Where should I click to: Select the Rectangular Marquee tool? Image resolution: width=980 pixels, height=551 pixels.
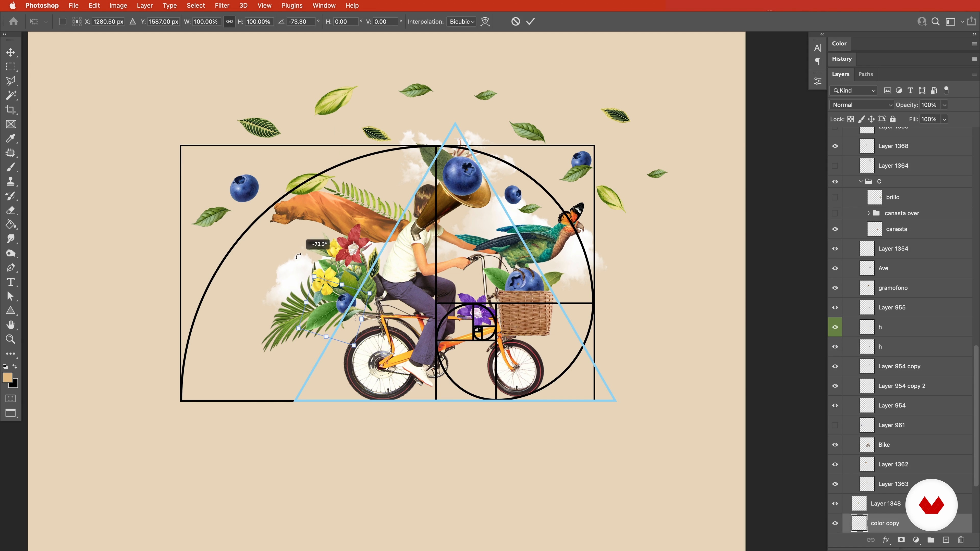[11, 67]
